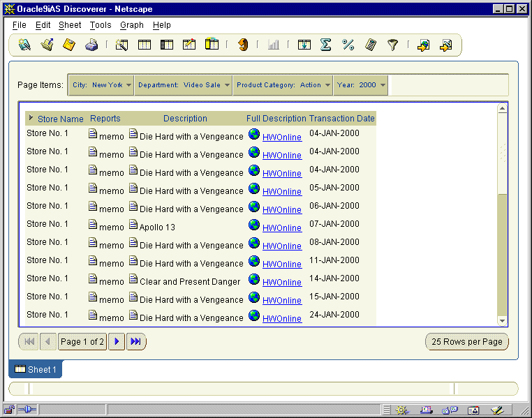Click the Full Description column header
The width and height of the screenshot is (532, 418).
click(x=276, y=119)
